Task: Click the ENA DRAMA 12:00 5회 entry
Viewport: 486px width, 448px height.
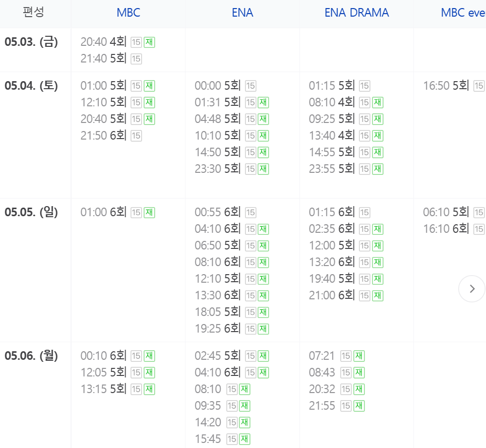Action: pyautogui.click(x=346, y=246)
